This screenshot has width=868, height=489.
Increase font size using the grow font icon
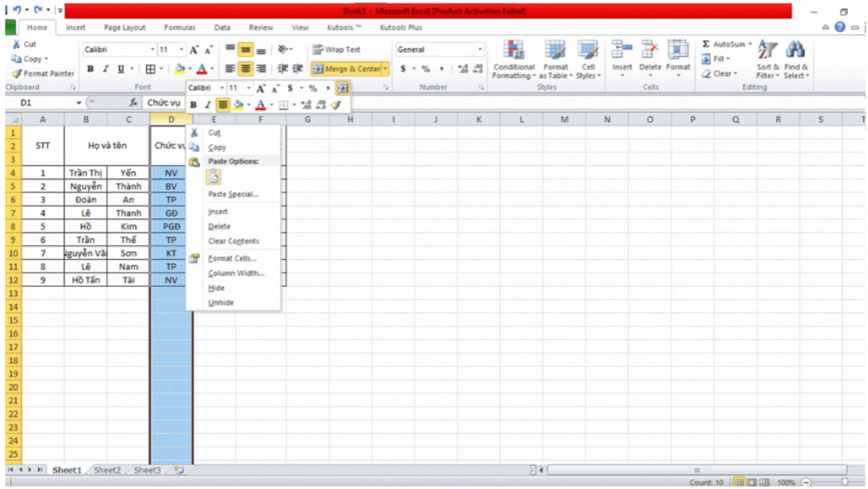[194, 50]
